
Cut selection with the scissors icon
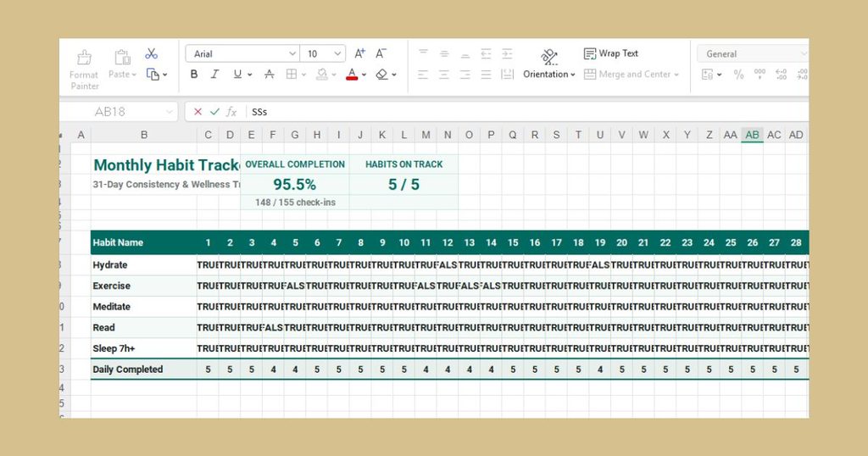pos(151,53)
